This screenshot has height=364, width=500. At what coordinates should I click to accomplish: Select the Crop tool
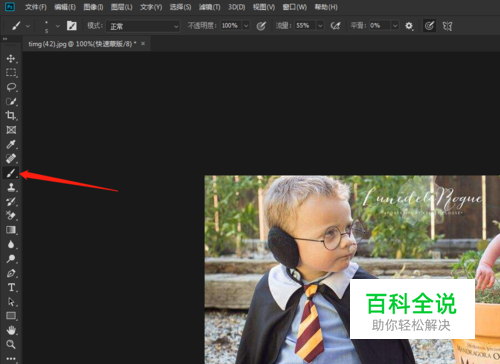pos(11,115)
